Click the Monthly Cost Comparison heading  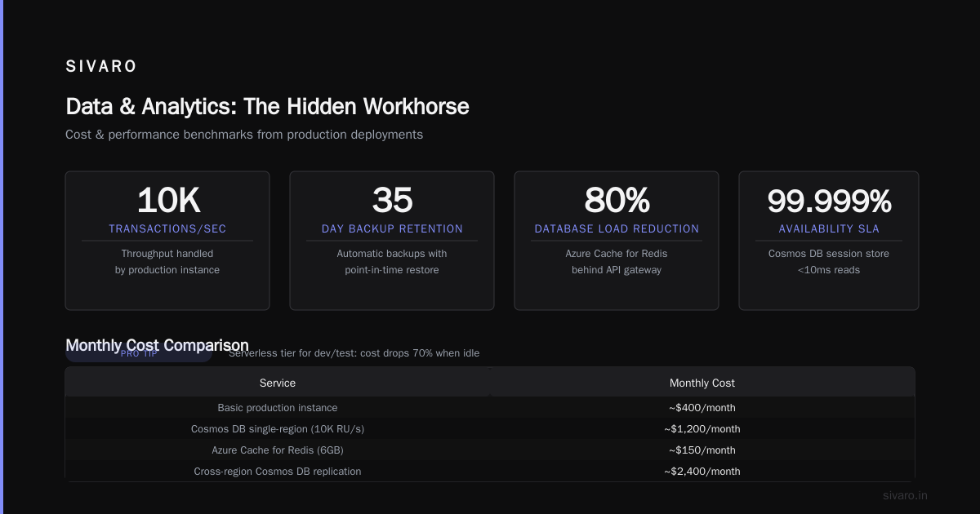157,345
